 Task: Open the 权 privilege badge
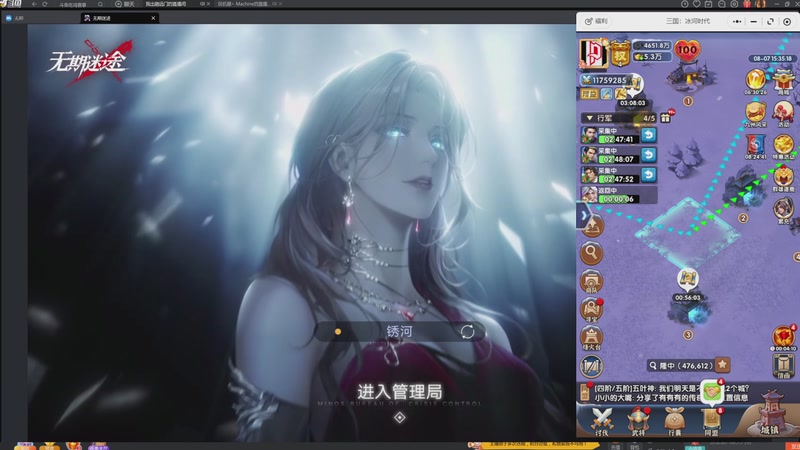pos(620,54)
